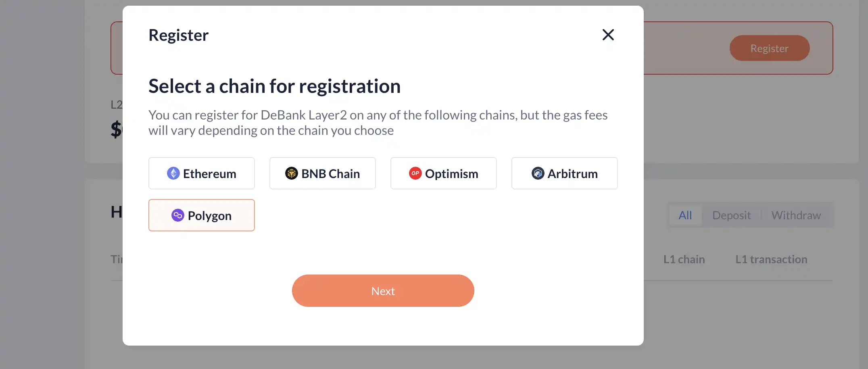Open the Deposit history tab
Image resolution: width=868 pixels, height=369 pixels.
coord(731,215)
